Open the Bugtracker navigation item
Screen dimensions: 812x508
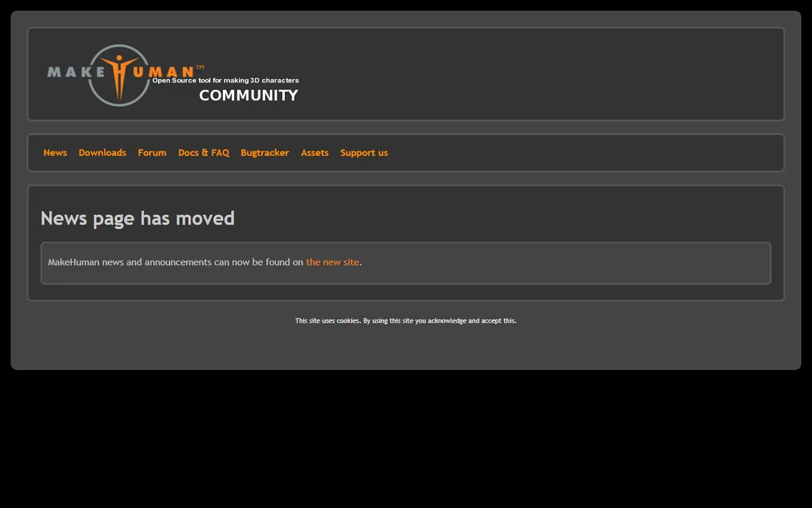tap(264, 153)
